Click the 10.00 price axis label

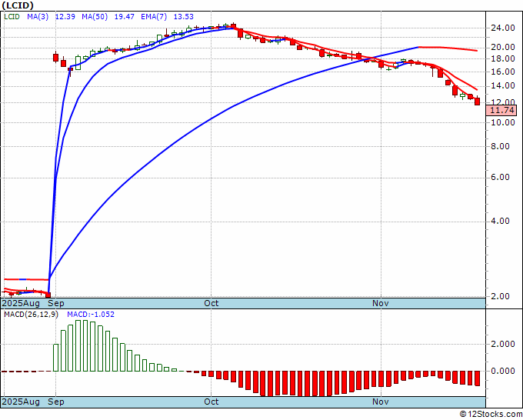coord(503,122)
